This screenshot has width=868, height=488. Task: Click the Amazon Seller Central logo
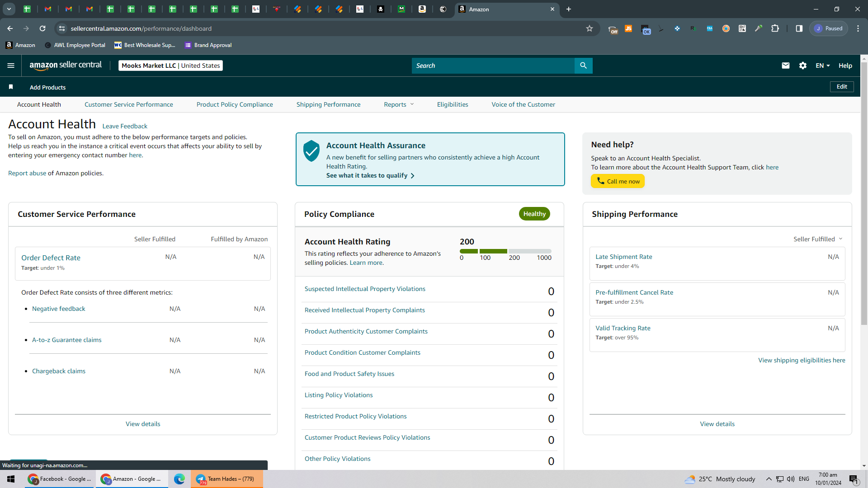tap(66, 65)
